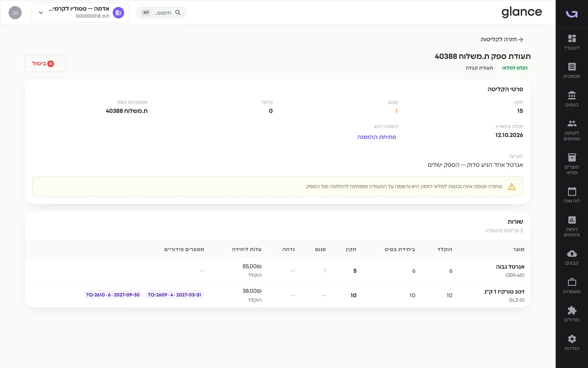This screenshot has height=368, width=588.
Task: Click the purple company building icon
Action: (x=118, y=13)
